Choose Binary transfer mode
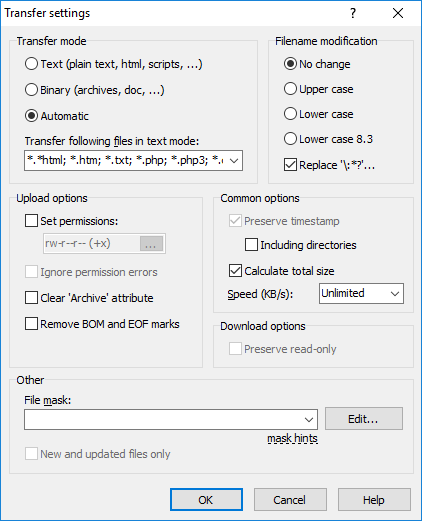This screenshot has height=521, width=422. tap(31, 90)
